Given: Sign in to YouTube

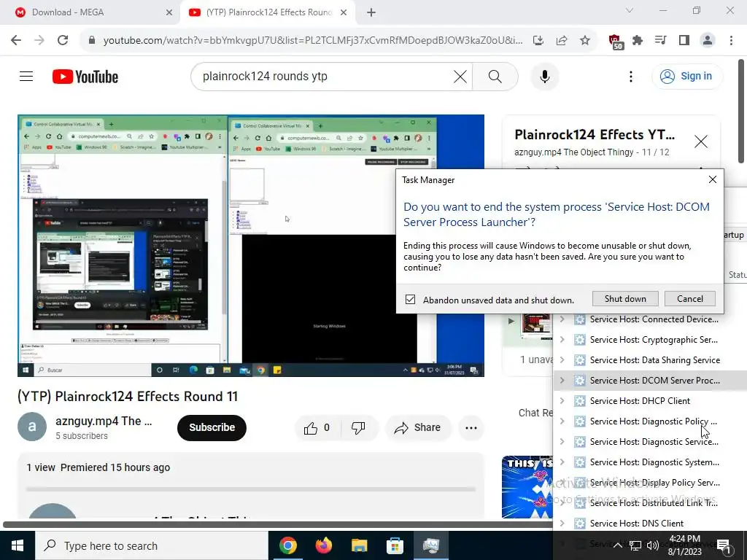Looking at the screenshot, I should coord(686,76).
